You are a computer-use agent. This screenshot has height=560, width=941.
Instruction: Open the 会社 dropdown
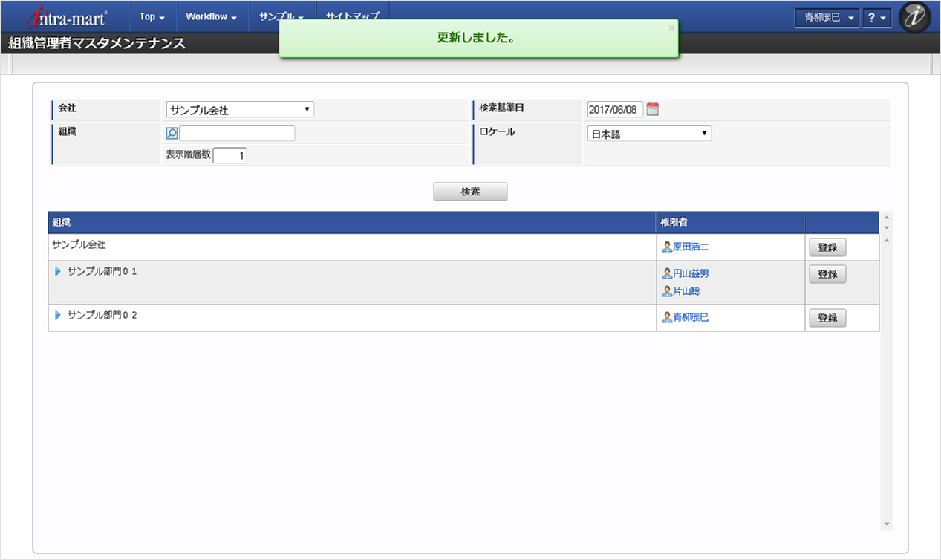tap(240, 110)
